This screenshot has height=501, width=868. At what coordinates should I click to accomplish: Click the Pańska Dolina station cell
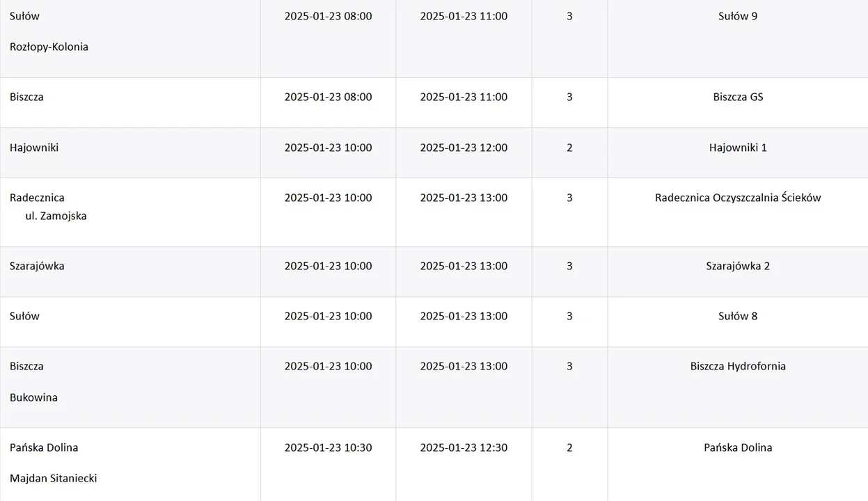(x=738, y=464)
